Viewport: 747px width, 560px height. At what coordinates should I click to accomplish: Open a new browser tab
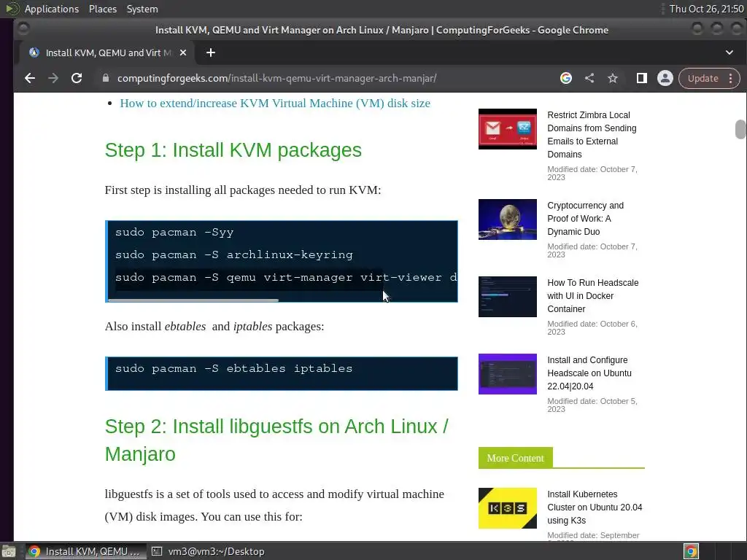click(x=211, y=52)
